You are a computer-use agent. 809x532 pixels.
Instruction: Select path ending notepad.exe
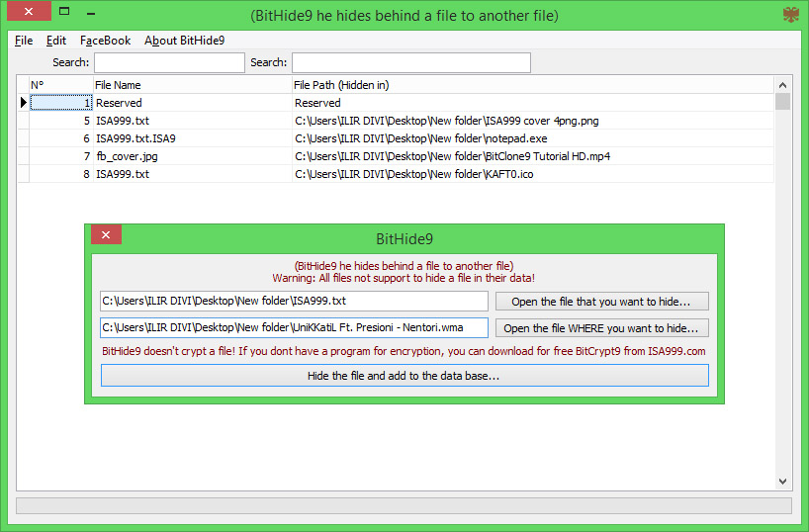532,138
